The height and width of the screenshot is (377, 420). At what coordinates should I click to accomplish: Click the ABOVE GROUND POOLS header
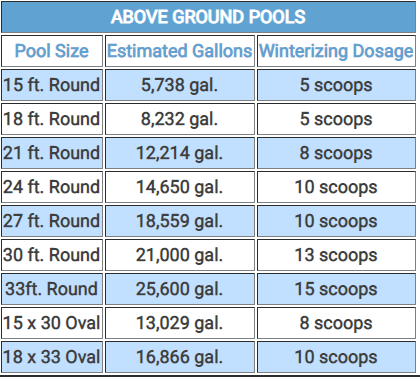tap(208, 17)
